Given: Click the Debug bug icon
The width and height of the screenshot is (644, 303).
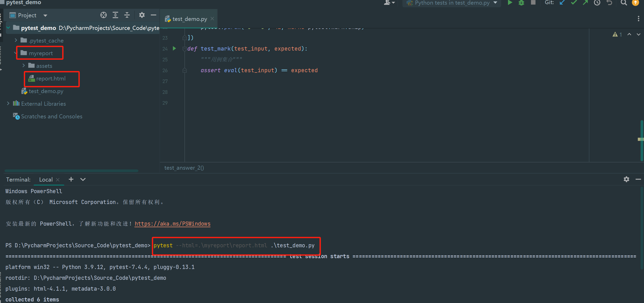Looking at the screenshot, I should click(521, 3).
